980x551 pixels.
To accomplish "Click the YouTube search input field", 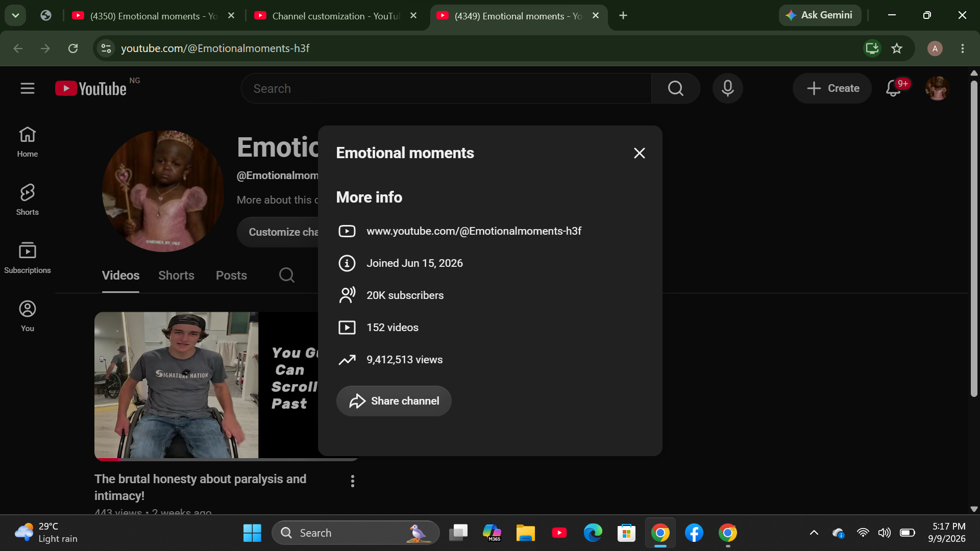I will 446,88.
